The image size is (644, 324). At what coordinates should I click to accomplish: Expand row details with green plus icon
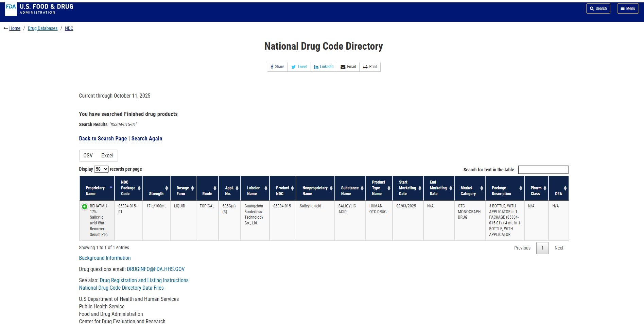pos(85,206)
